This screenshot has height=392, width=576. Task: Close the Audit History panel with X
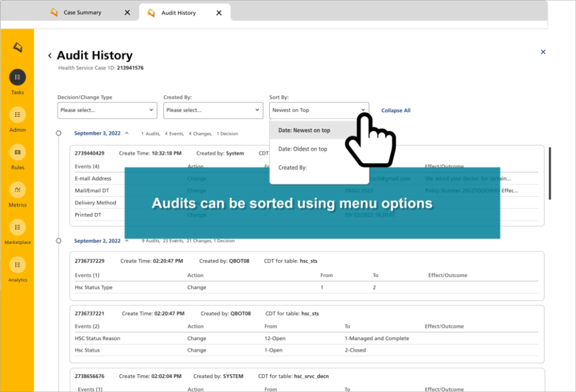pos(543,52)
